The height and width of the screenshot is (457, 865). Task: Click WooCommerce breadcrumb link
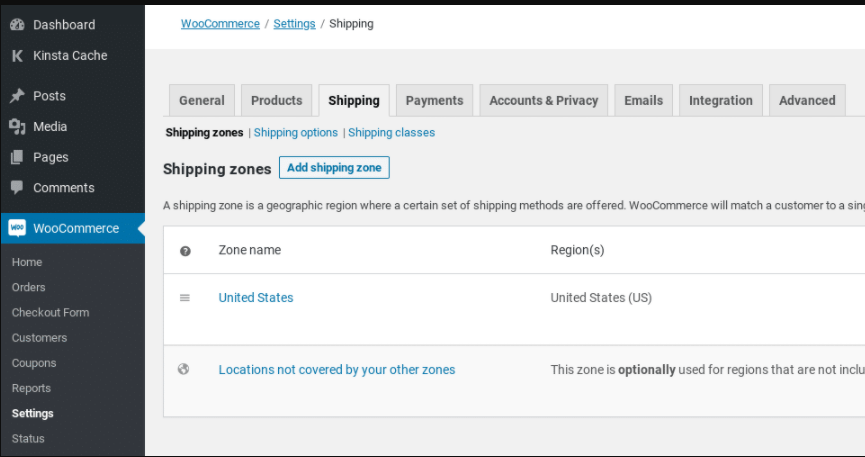tap(220, 24)
